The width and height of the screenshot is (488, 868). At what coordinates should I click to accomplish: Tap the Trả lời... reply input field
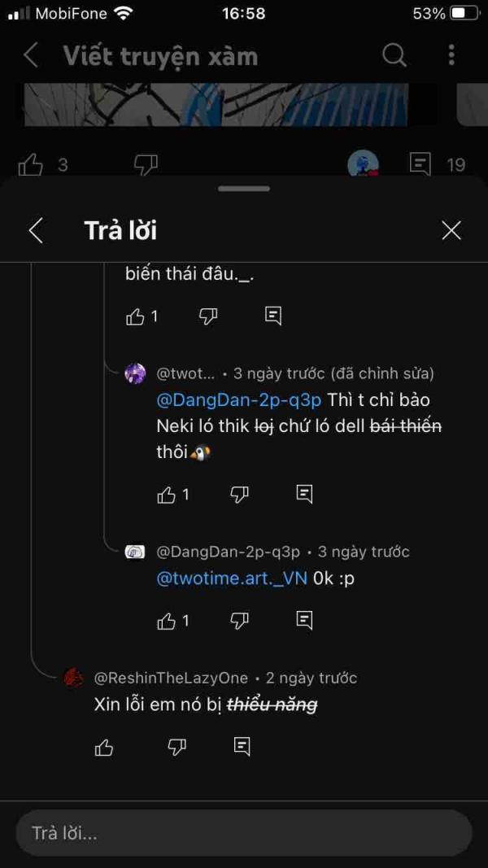click(x=244, y=833)
